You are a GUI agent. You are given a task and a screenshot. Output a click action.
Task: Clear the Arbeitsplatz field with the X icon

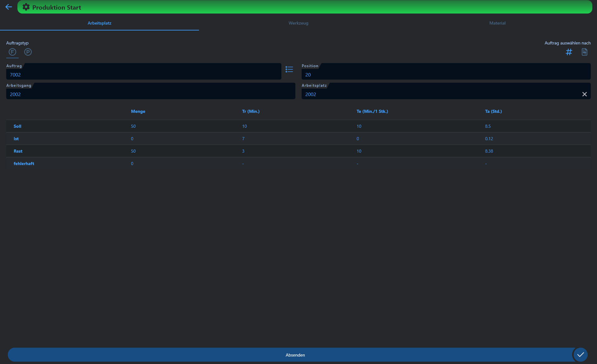point(585,94)
